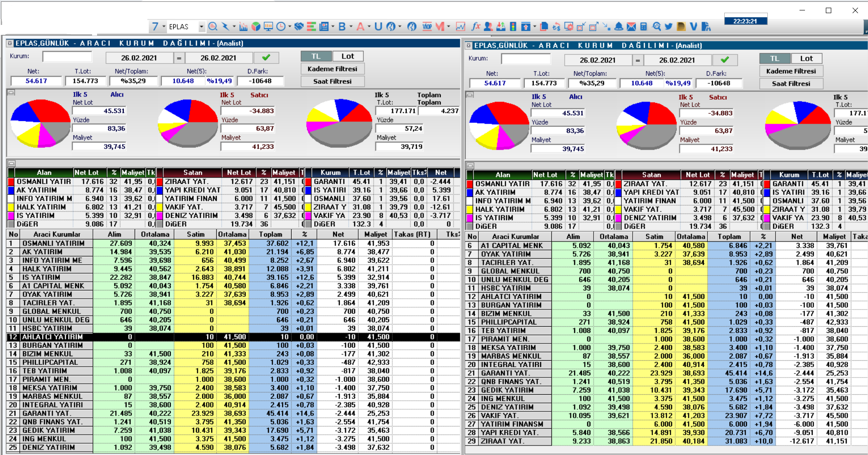Open the handshake broker distribution icon
The image size is (868, 455).
tap(299, 27)
